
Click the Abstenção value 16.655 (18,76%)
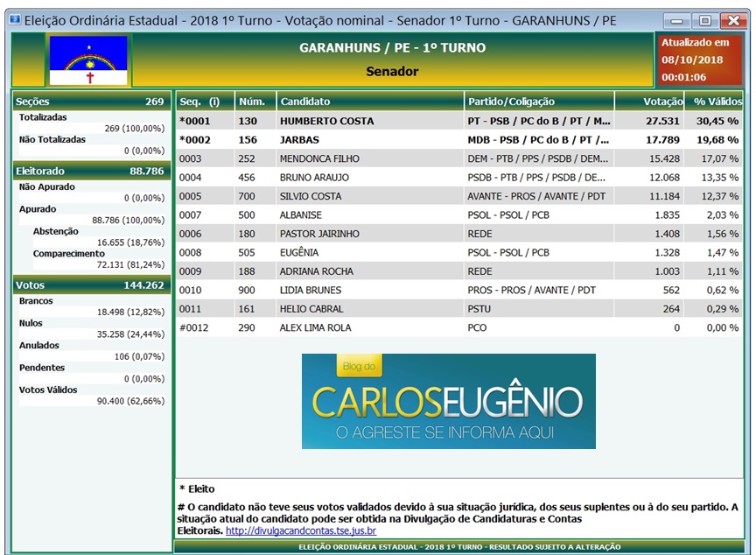[130, 242]
